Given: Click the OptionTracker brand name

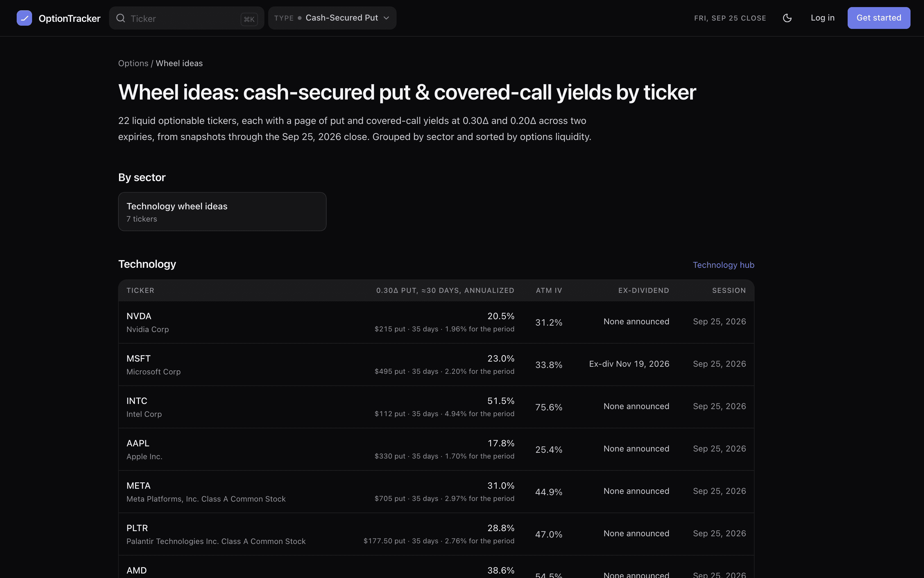Looking at the screenshot, I should click(x=70, y=18).
